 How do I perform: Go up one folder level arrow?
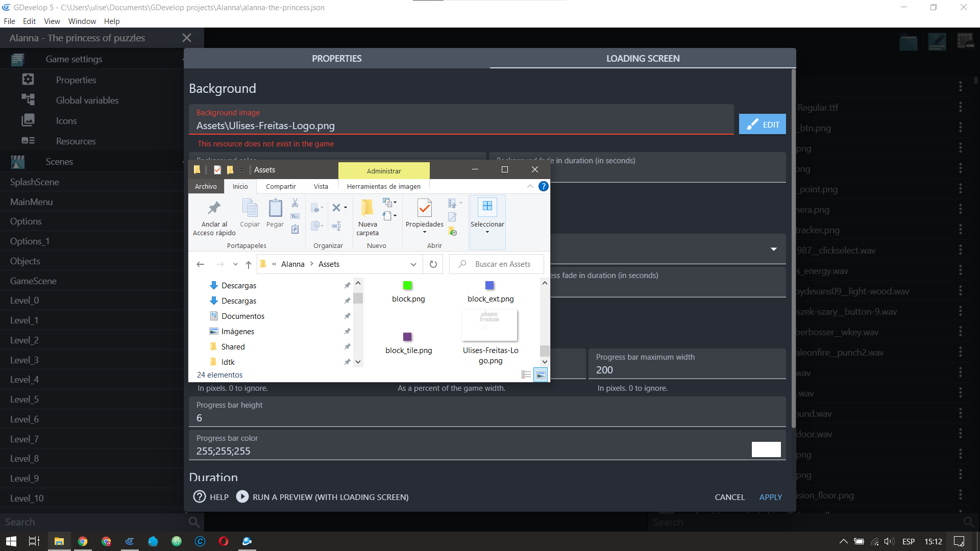[x=249, y=264]
